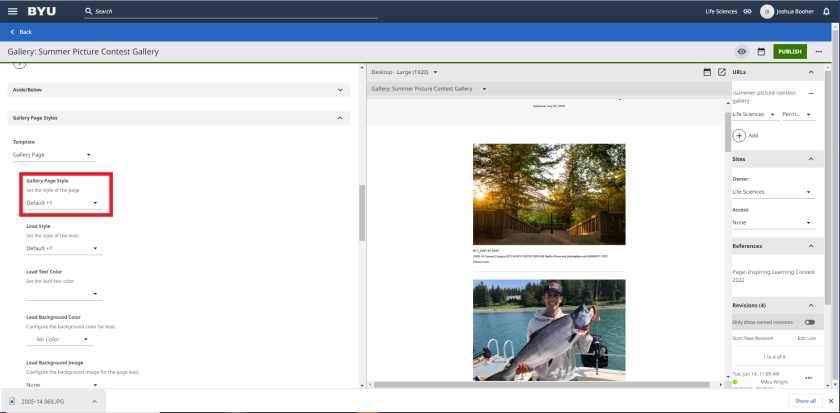The image size is (840, 413).
Task: Click the Life Sciences link icon
Action: point(747,11)
